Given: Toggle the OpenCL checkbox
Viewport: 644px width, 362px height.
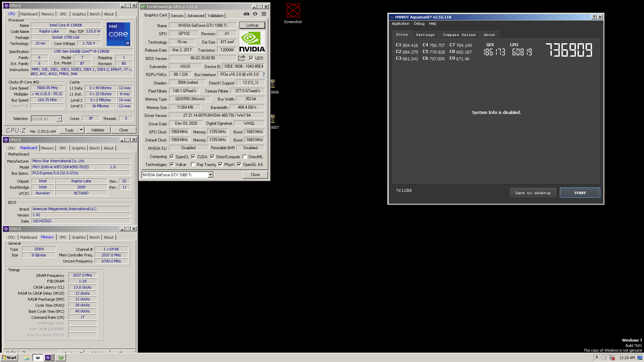Looking at the screenshot, I should coord(172,157).
